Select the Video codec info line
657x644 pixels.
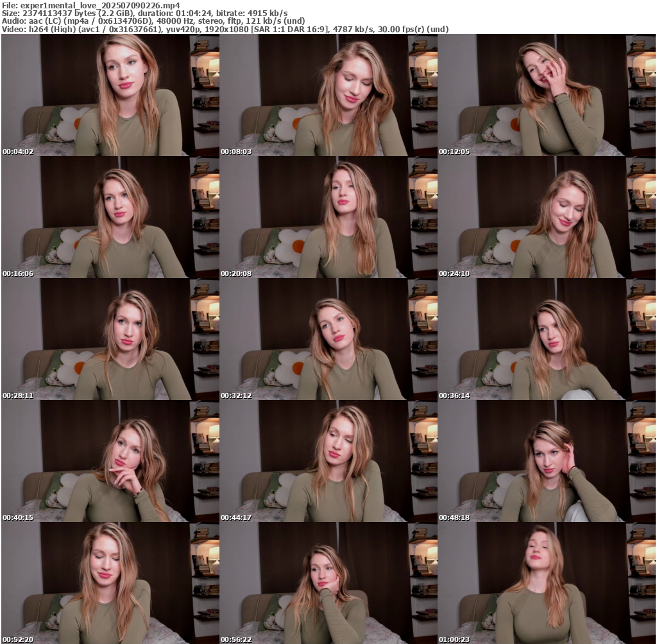pos(225,30)
